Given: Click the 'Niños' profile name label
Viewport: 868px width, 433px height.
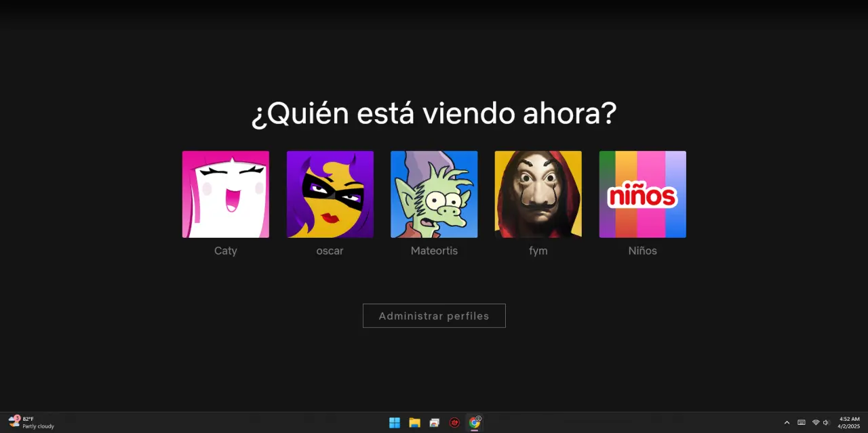Looking at the screenshot, I should coord(643,251).
